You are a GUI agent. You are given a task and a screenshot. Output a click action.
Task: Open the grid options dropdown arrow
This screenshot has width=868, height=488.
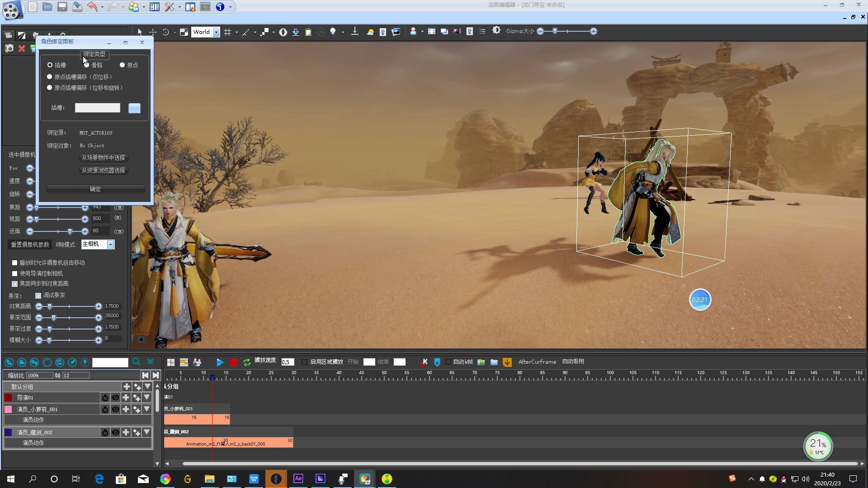tap(236, 32)
